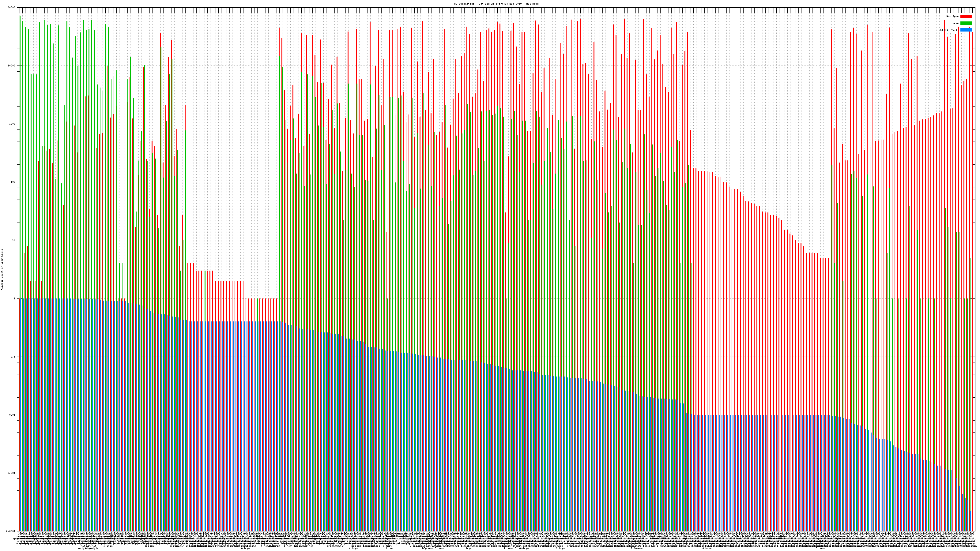This screenshot has height=551, width=980.
Task: Click the 10 y-axis tick label
Action: coord(14,240)
